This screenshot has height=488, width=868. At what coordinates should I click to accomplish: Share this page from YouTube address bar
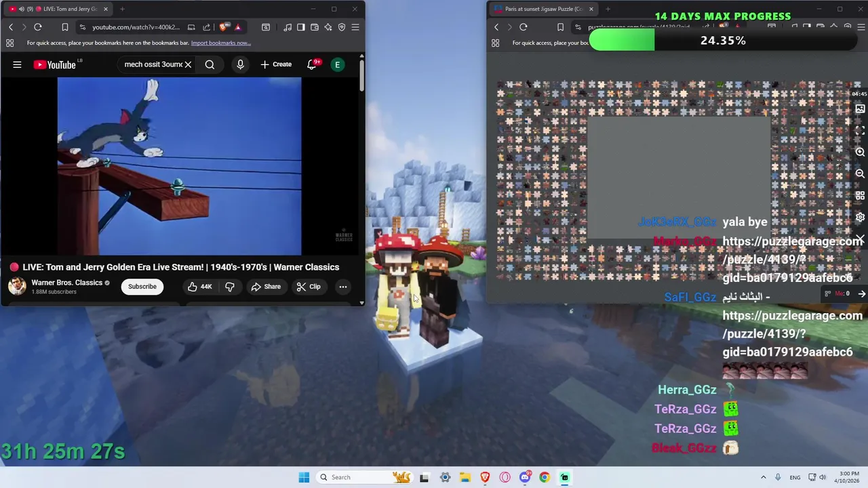click(206, 27)
